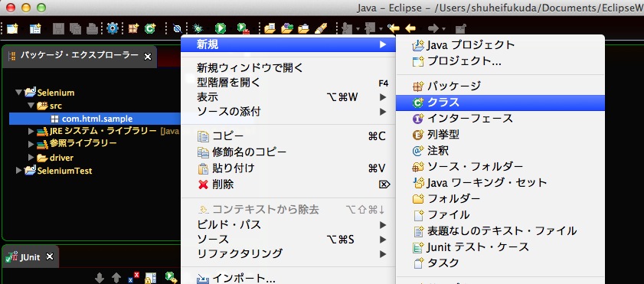Click the Save All toolbar icon
644x284 pixels.
pyautogui.click(x=76, y=28)
